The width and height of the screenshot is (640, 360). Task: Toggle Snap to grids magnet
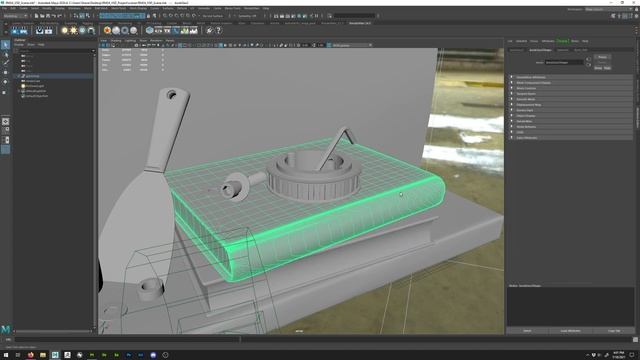pos(165,16)
